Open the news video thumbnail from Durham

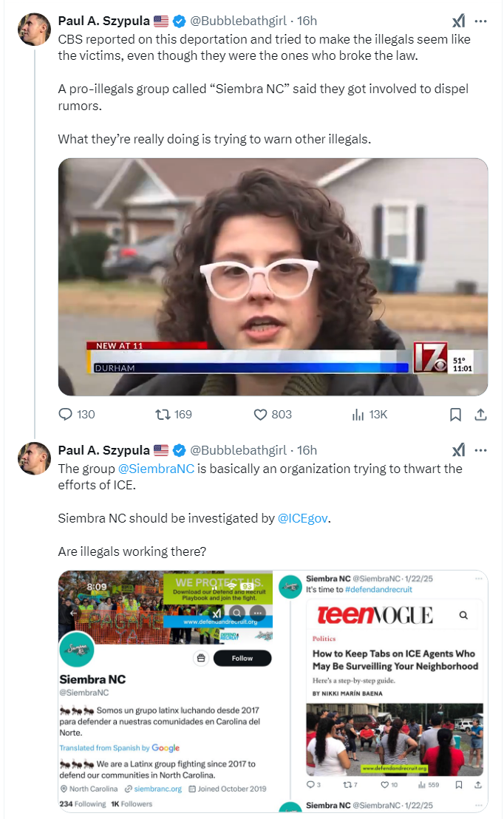coord(273,277)
